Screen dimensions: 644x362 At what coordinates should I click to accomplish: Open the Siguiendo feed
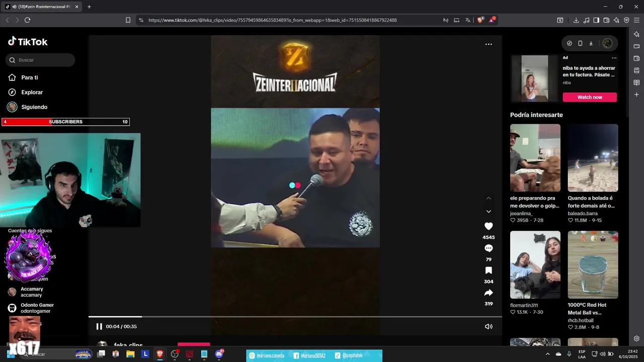click(x=34, y=107)
